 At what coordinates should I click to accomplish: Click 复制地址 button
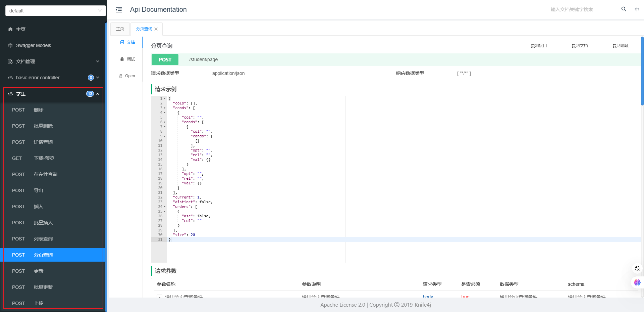click(x=621, y=46)
